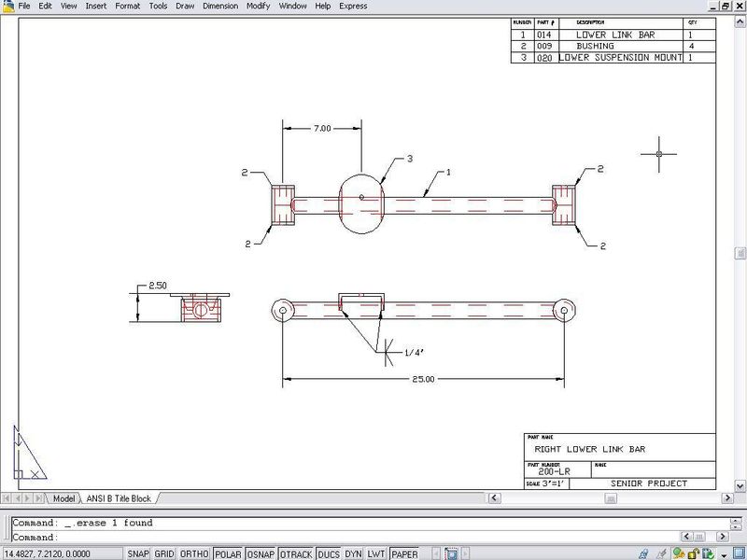The height and width of the screenshot is (560, 747).
Task: Click PAPER button to switch space
Action: point(404,553)
